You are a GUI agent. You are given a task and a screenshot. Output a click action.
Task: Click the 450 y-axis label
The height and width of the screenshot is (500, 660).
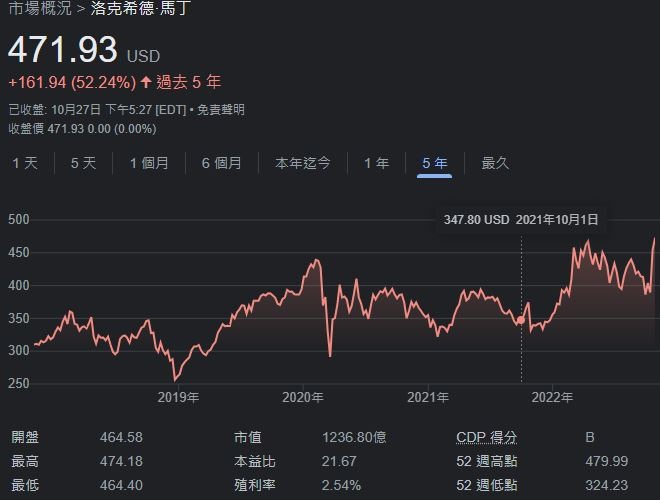coord(19,253)
